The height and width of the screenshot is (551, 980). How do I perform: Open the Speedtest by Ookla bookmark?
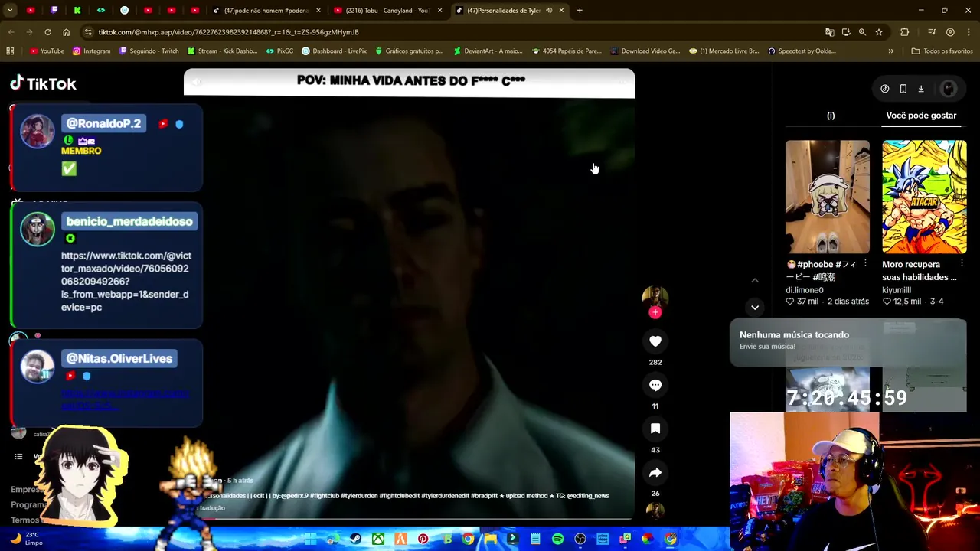click(801, 51)
